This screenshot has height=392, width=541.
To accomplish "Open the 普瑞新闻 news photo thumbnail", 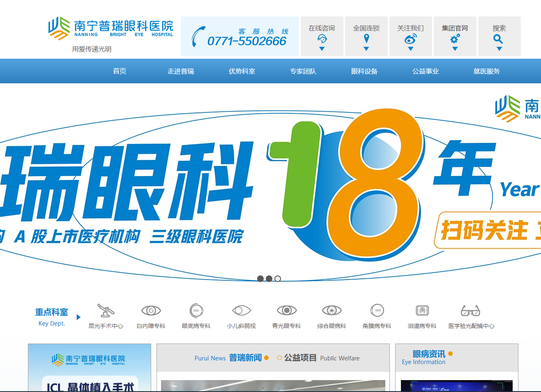I will (x=273, y=385).
